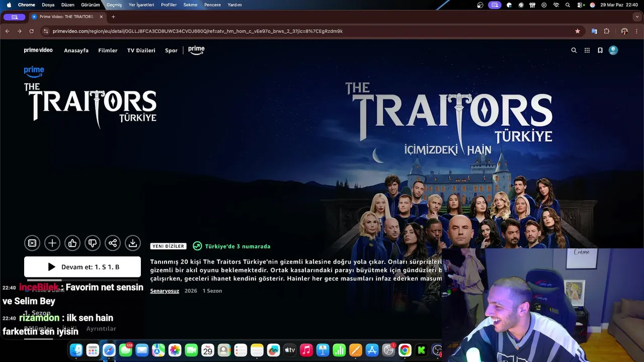Open the TV Dizileri section
Screen dimensions: 644x362
(x=141, y=50)
